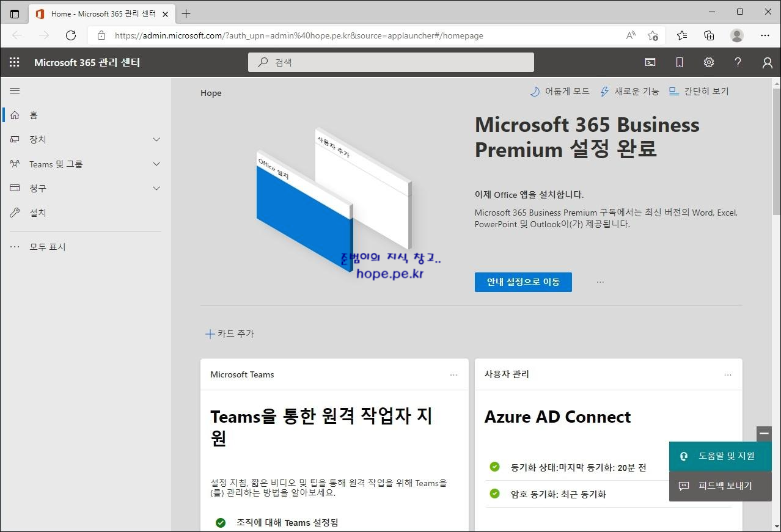This screenshot has width=781, height=532.
Task: Close the Home - Microsoft 365 tab
Action: [165, 13]
